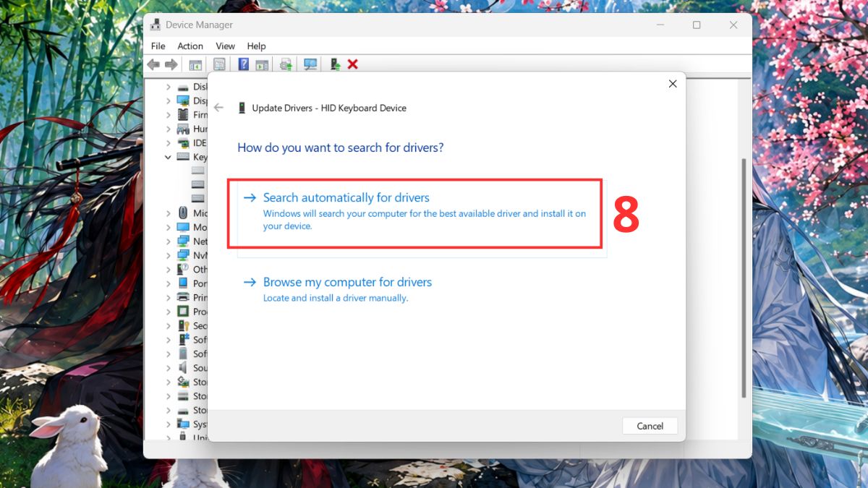Expand the Monitors node chevron
Screen dimensions: 868x488
pos(168,227)
